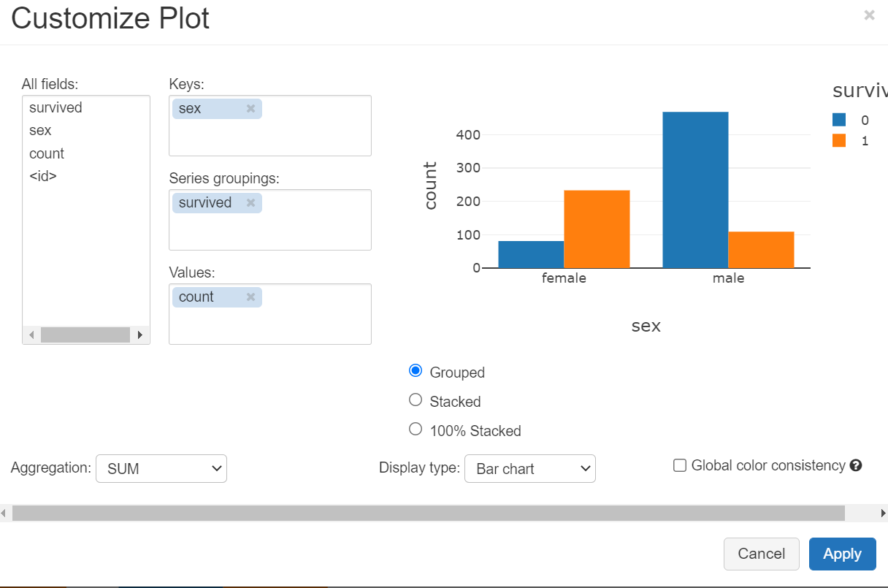Click the dialog horizontal scrollbar thumb
Screen dimensions: 888x588
[x=429, y=513]
